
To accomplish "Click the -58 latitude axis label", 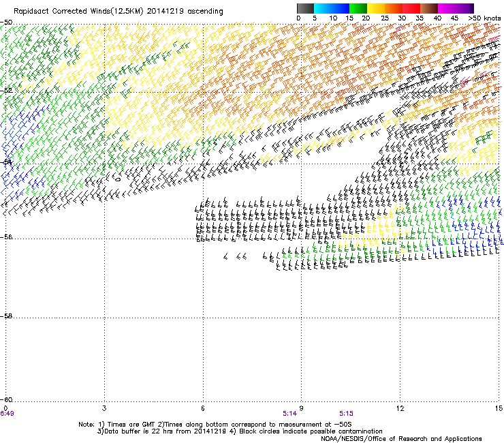I will [6, 316].
